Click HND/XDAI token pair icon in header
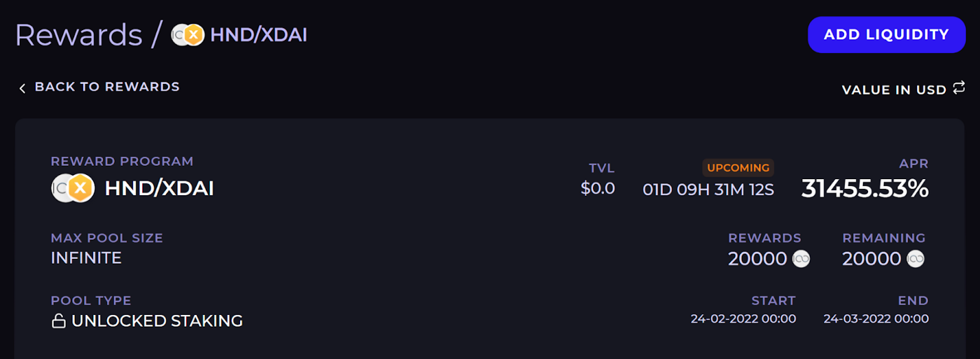Screen dimensions: 980x359 pos(188,35)
